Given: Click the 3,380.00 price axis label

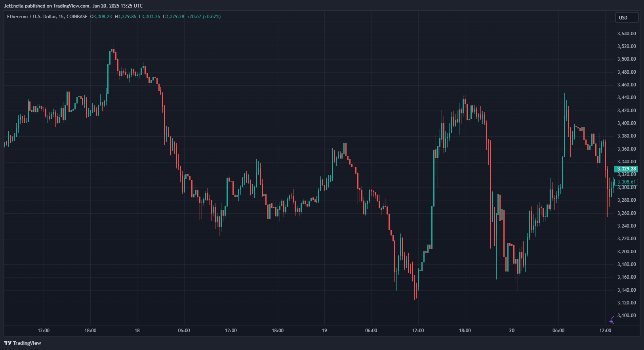Looking at the screenshot, I should [x=627, y=136].
